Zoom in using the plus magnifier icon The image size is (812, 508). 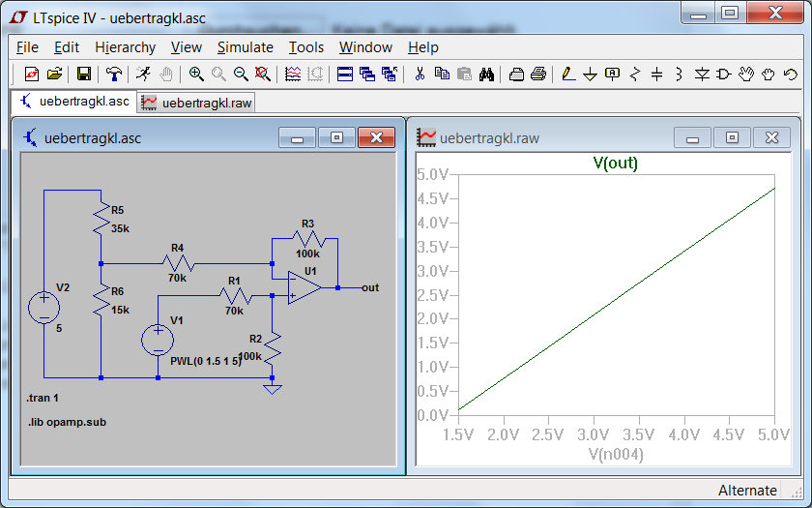click(x=195, y=75)
